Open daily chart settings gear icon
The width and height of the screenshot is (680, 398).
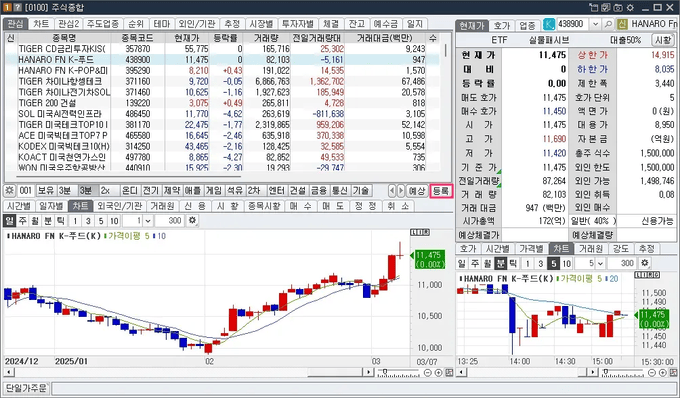pyautogui.click(x=192, y=221)
